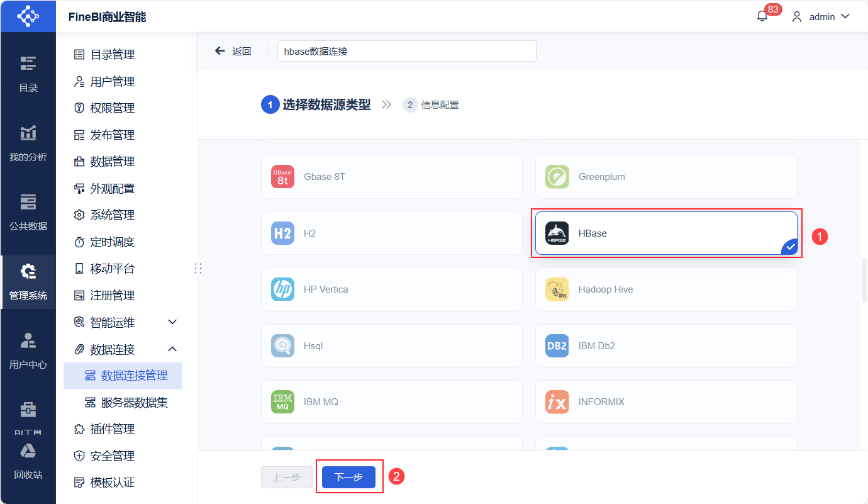The image size is (868, 504).
Task: Select 管理系统 in the sidebar
Action: (x=28, y=282)
